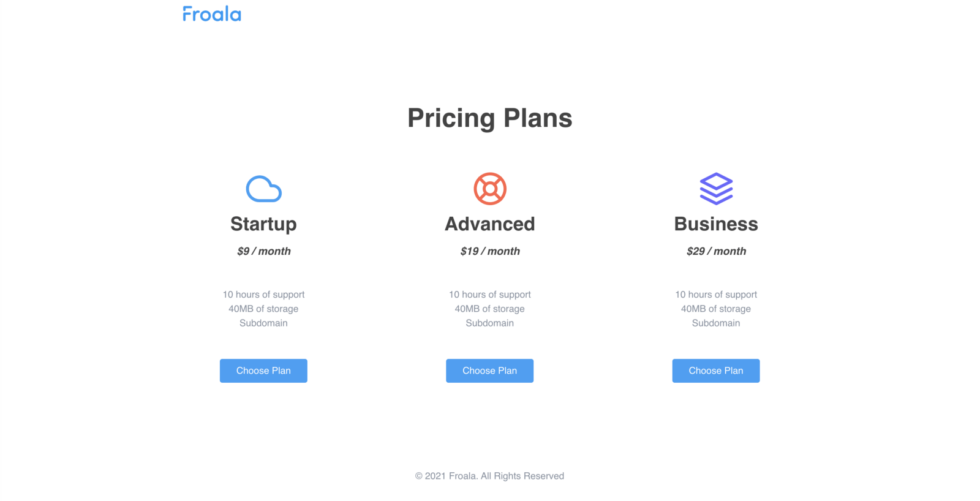Screen dimensions: 980x501
Task: Click Advanced's 40MB of storage line
Action: tap(490, 309)
